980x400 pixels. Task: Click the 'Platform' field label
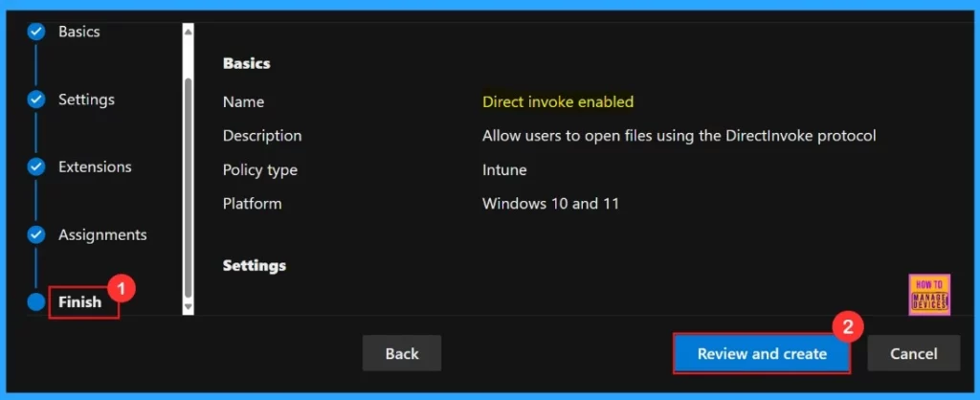pos(253,204)
